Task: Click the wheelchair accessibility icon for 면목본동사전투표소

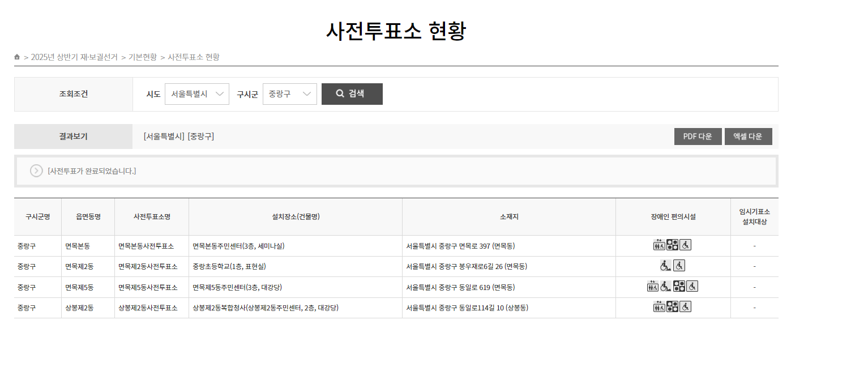Action: tap(685, 245)
